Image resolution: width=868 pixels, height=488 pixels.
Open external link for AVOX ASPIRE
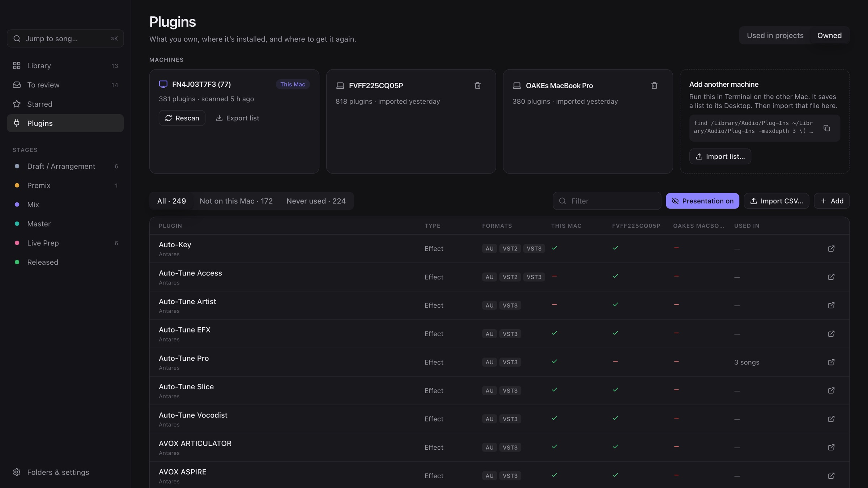pyautogui.click(x=831, y=476)
